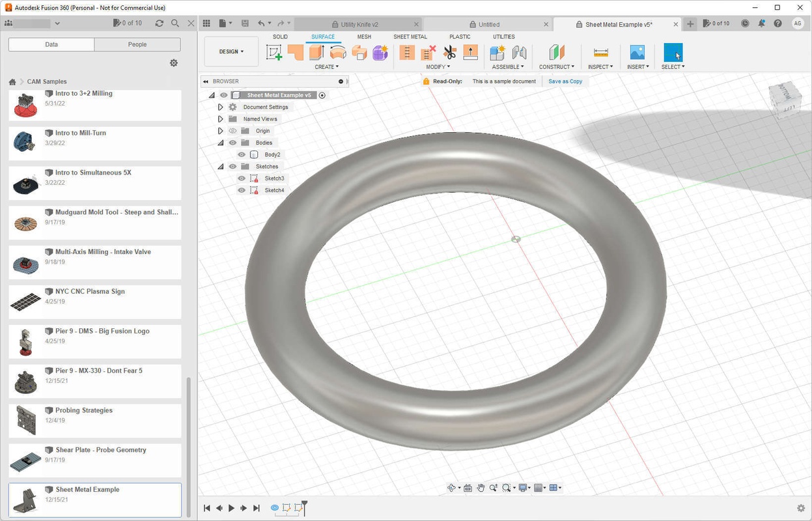Activate the Pan hand tool
Viewport: 812px width, 521px height.
pyautogui.click(x=481, y=488)
